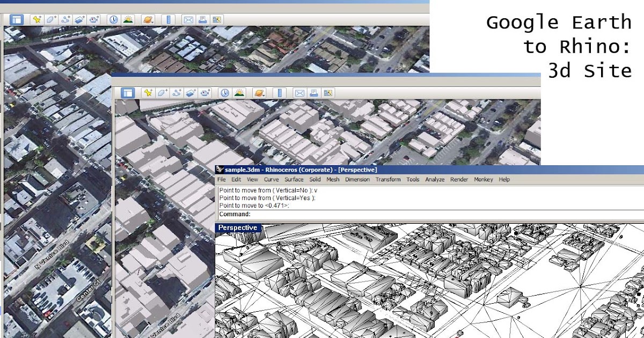Screen dimensions: 644x338
Task: Click the Rhinoceros title bar app icon
Action: pyautogui.click(x=219, y=170)
